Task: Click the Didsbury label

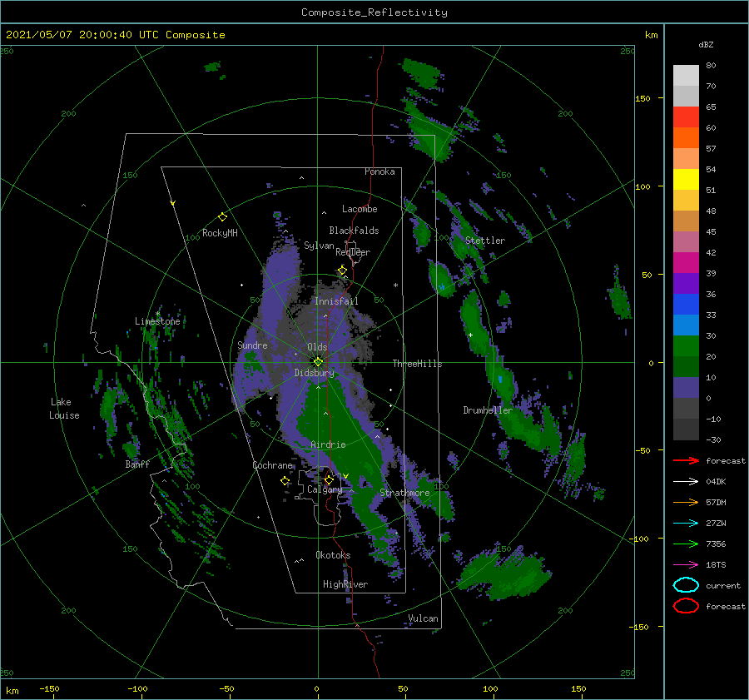Action: click(315, 373)
